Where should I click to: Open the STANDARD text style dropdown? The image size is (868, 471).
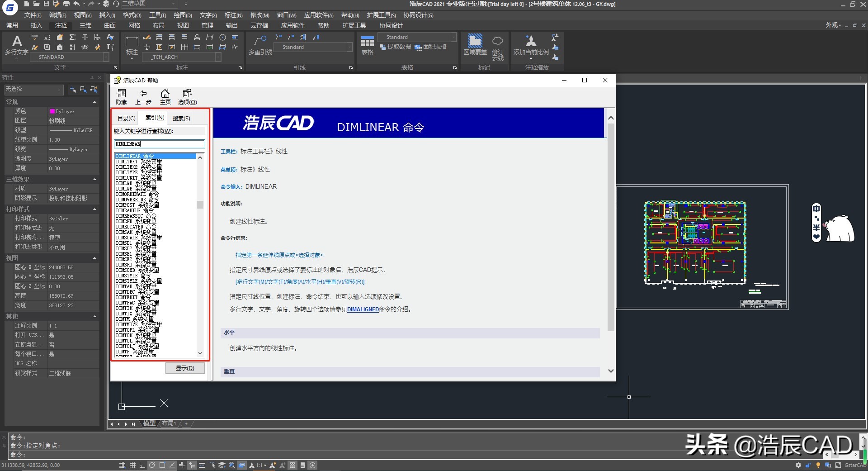point(106,57)
